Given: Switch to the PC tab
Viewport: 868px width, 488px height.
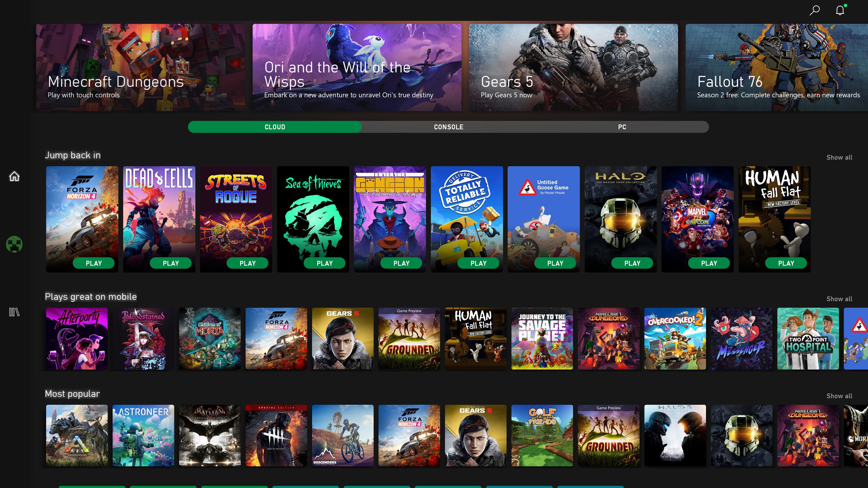Looking at the screenshot, I should click(x=622, y=126).
